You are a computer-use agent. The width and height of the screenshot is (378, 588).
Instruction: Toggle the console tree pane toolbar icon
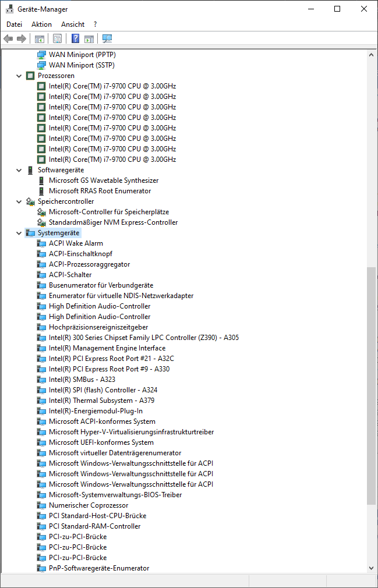coord(40,38)
